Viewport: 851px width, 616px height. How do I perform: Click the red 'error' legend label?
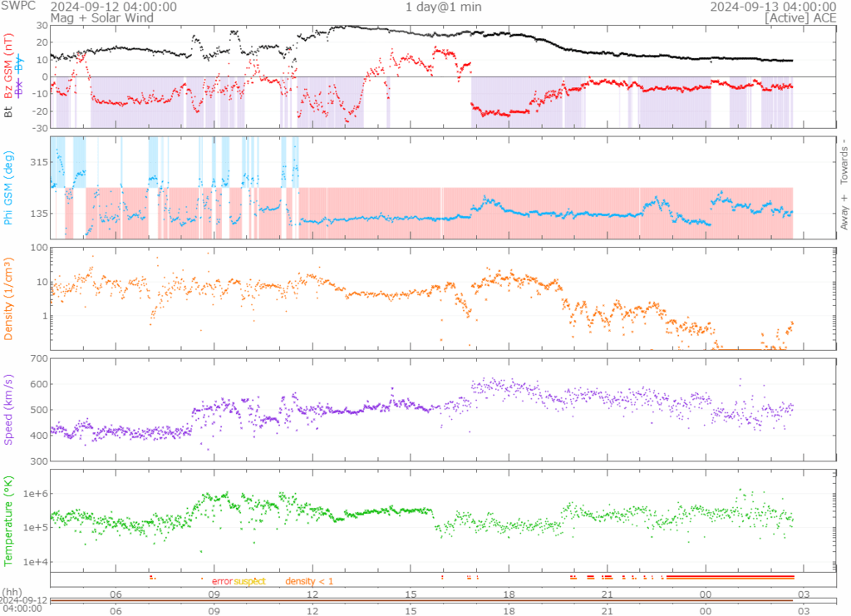pyautogui.click(x=222, y=581)
